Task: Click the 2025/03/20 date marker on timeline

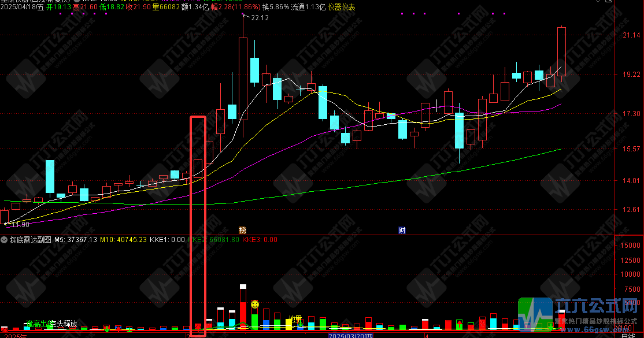Action: (x=350, y=335)
